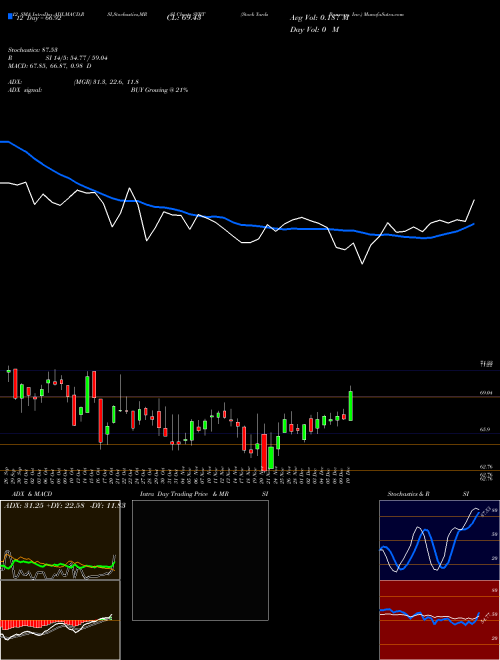Click the end of the white price line
Screen dimensions: 500x660
pos(474,200)
